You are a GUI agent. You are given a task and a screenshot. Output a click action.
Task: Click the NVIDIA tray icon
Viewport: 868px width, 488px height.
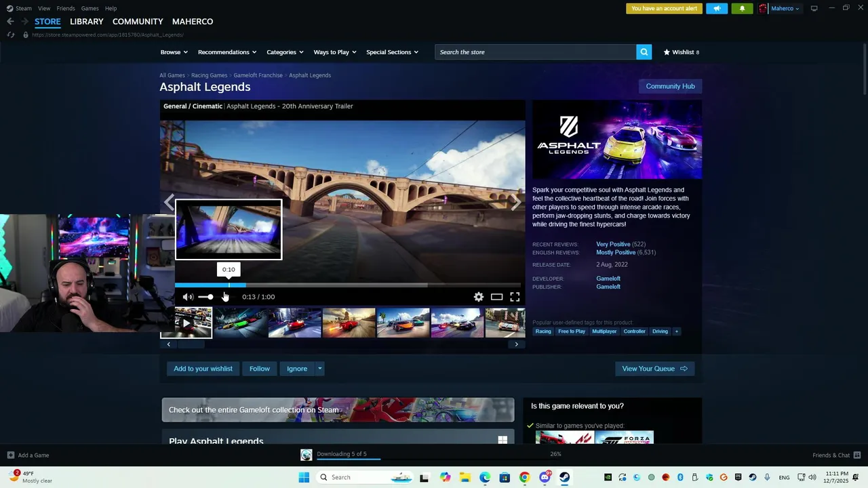(x=608, y=477)
